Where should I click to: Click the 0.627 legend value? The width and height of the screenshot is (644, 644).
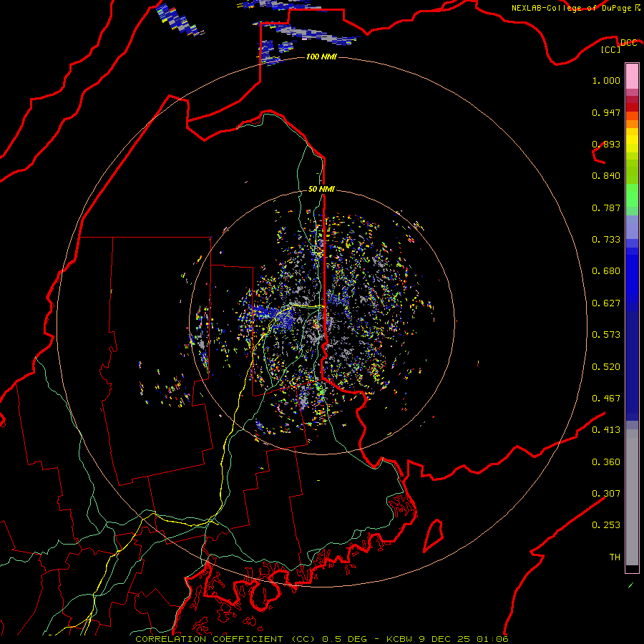[x=606, y=303]
